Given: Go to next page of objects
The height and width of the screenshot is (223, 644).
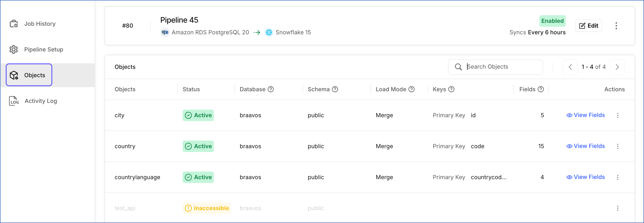Looking at the screenshot, I should [617, 67].
